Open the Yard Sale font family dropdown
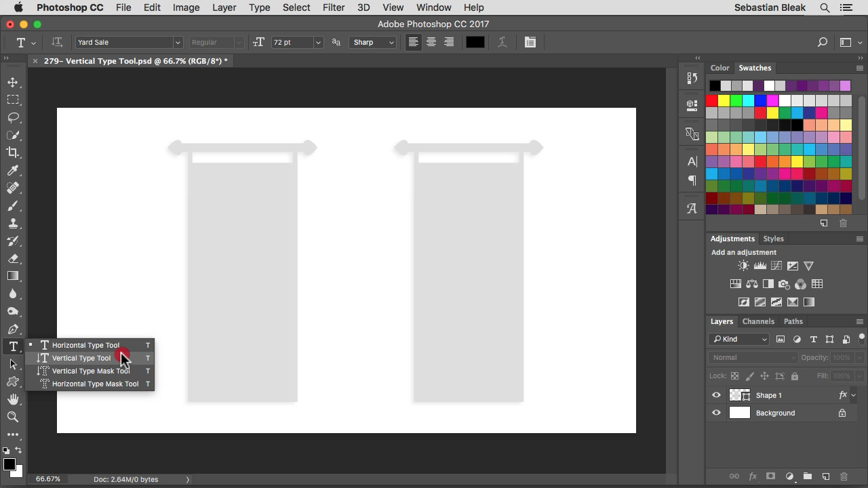Image resolution: width=868 pixels, height=488 pixels. (178, 42)
